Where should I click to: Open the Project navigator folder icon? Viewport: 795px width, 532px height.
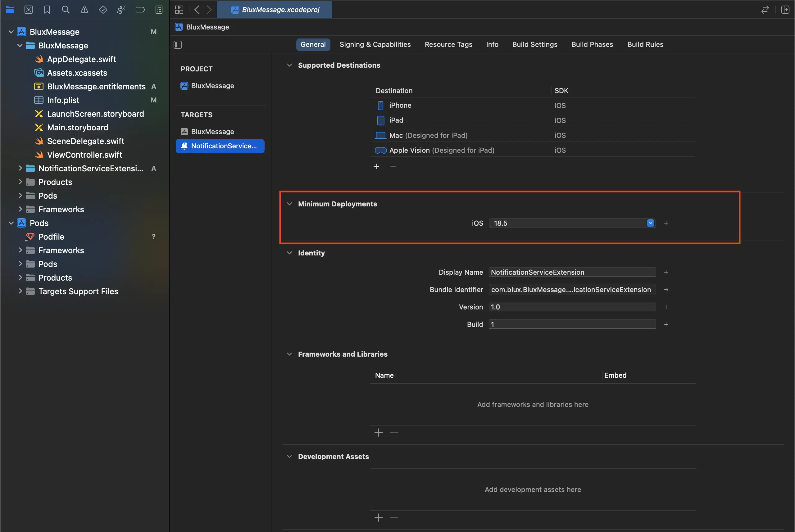pos(10,10)
